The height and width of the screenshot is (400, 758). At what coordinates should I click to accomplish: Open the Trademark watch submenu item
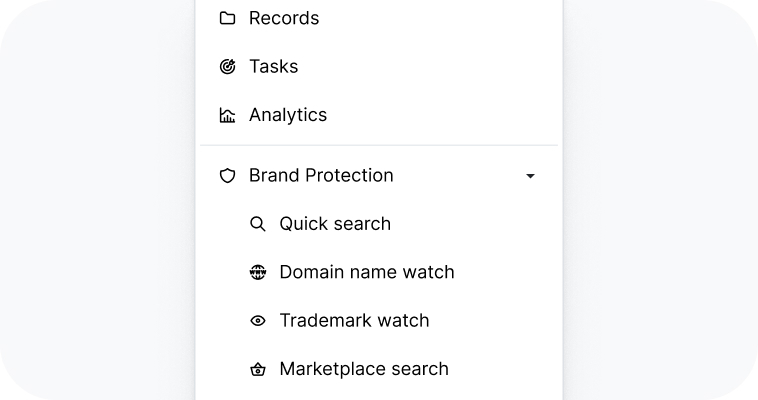(x=354, y=321)
